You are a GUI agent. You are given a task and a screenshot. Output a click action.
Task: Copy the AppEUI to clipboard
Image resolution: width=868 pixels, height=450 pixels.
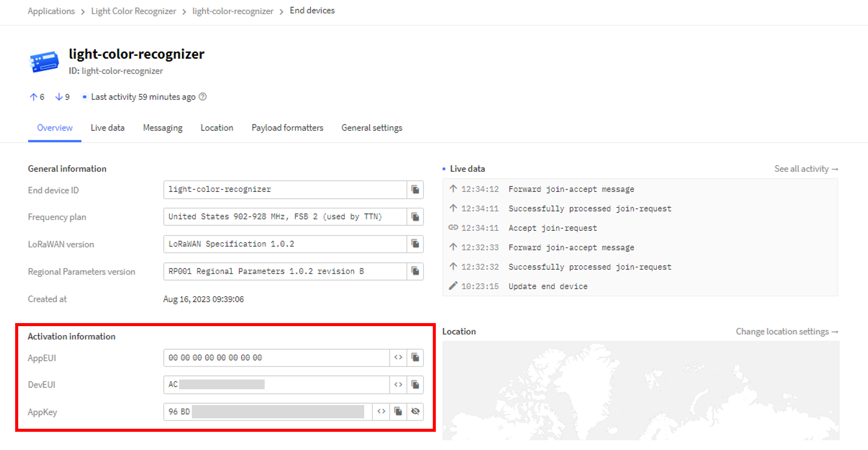point(415,358)
